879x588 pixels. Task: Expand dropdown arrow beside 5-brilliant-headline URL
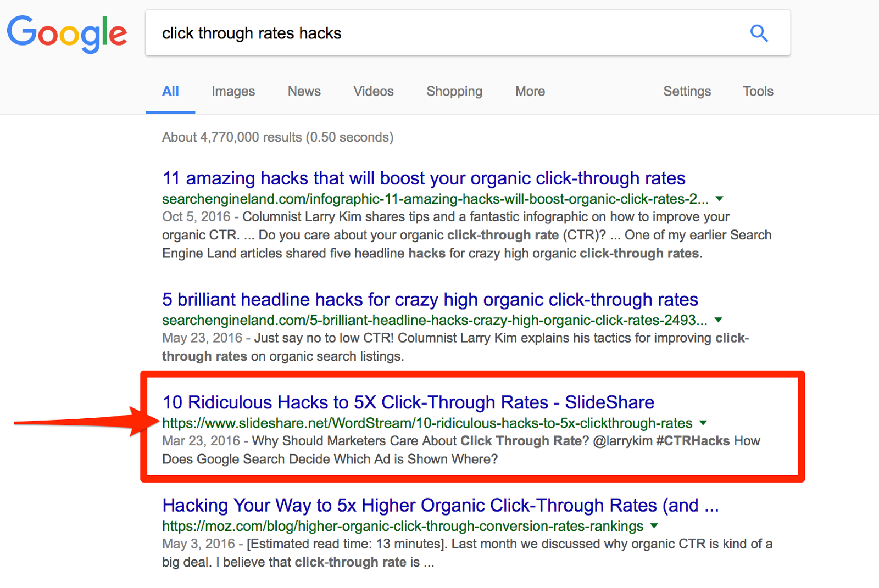pyautogui.click(x=718, y=320)
